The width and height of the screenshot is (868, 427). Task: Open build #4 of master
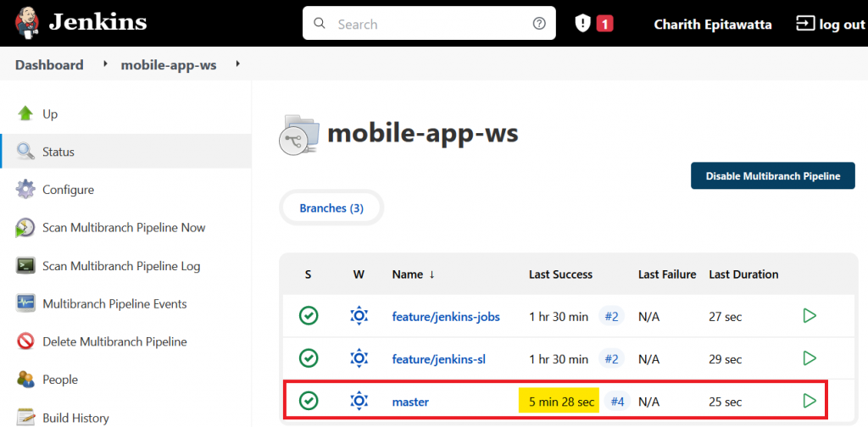tap(617, 402)
